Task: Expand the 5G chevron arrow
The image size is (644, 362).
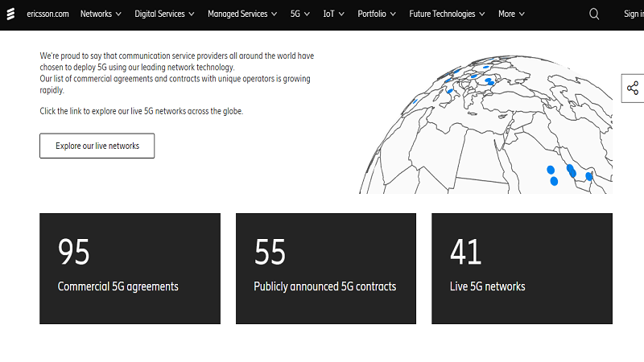Action: [307, 14]
